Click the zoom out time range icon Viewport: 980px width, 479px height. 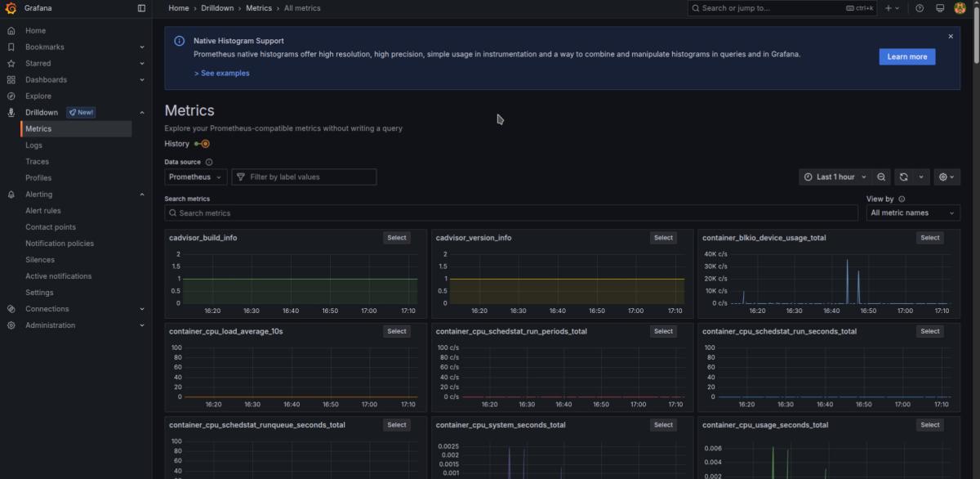click(x=881, y=177)
